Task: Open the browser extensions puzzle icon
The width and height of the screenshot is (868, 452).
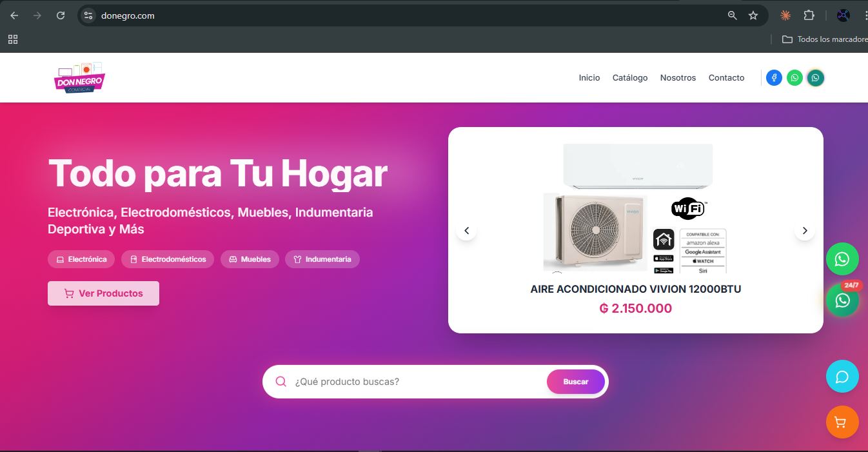Action: click(809, 15)
